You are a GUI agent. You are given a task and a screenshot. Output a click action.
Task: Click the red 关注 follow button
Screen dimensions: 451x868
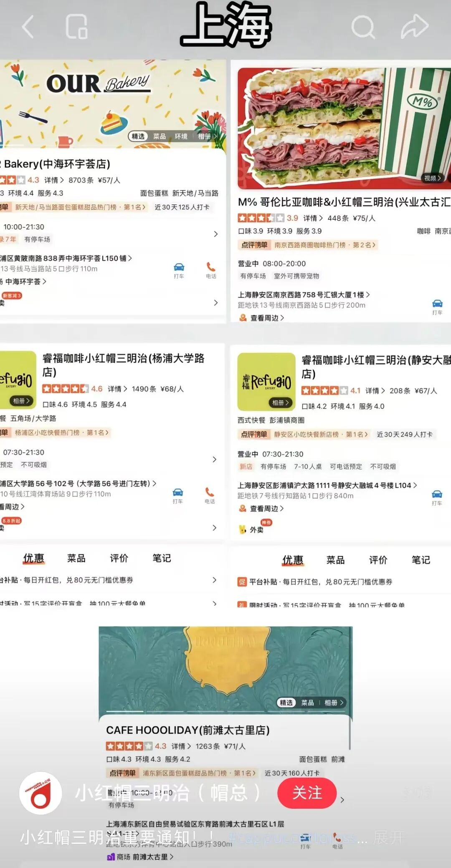(307, 793)
